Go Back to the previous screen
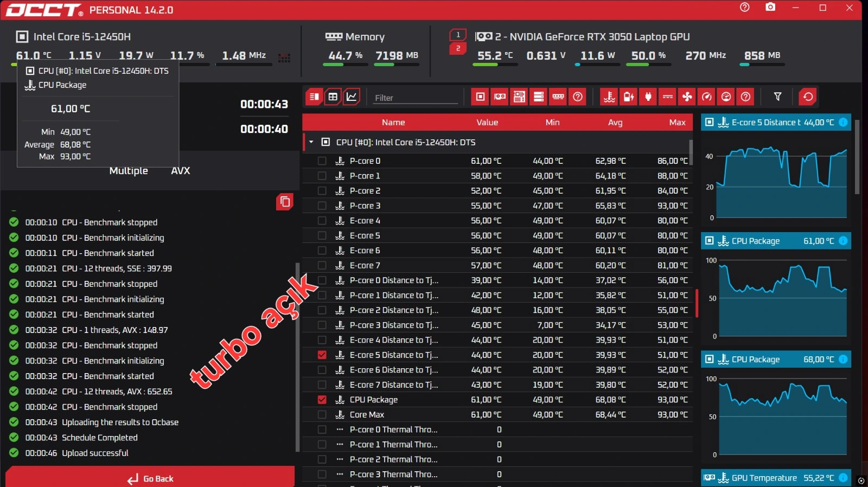 coord(150,477)
